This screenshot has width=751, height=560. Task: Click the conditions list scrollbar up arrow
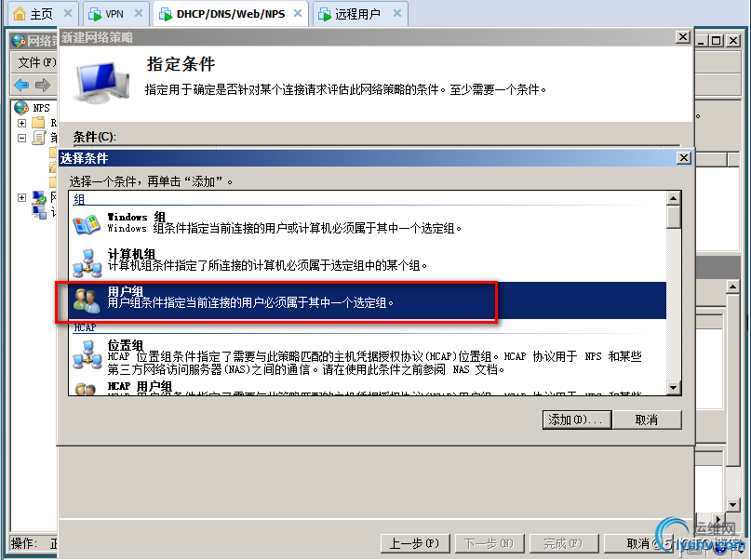click(674, 198)
